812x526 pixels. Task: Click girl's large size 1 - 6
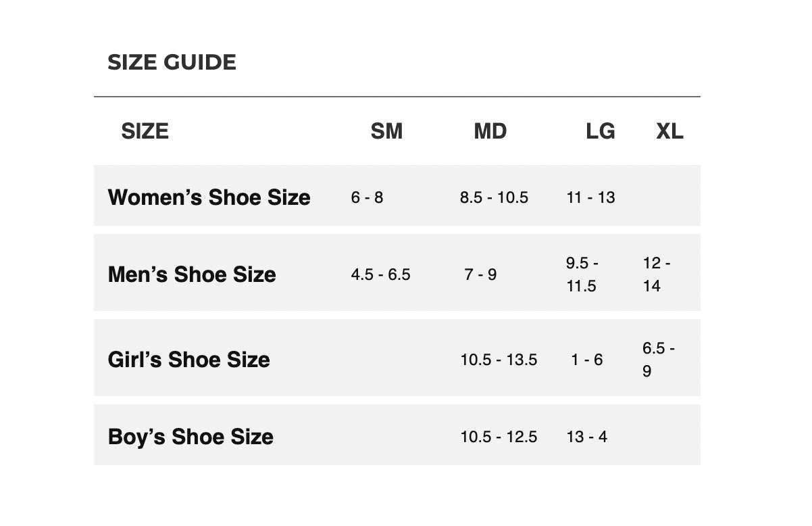586,360
